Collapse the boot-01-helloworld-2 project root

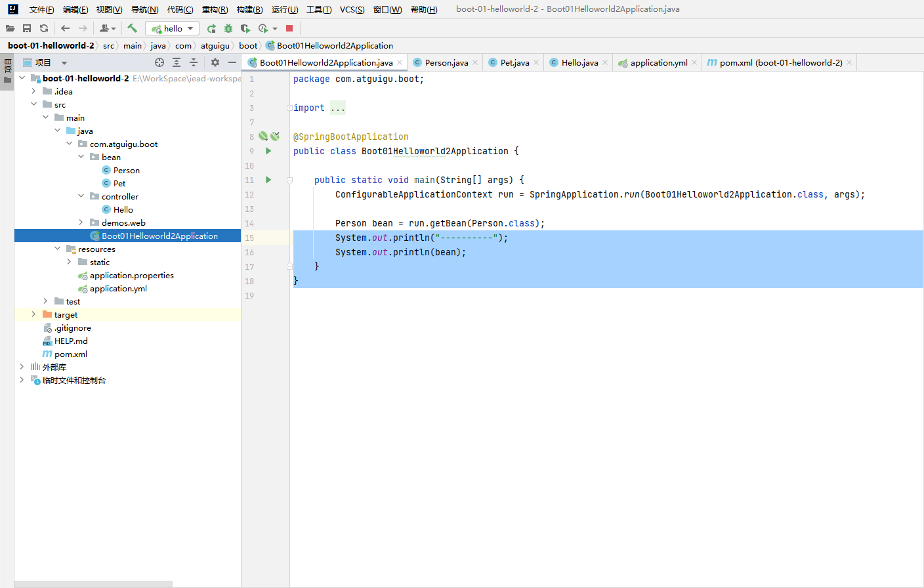tap(22, 78)
